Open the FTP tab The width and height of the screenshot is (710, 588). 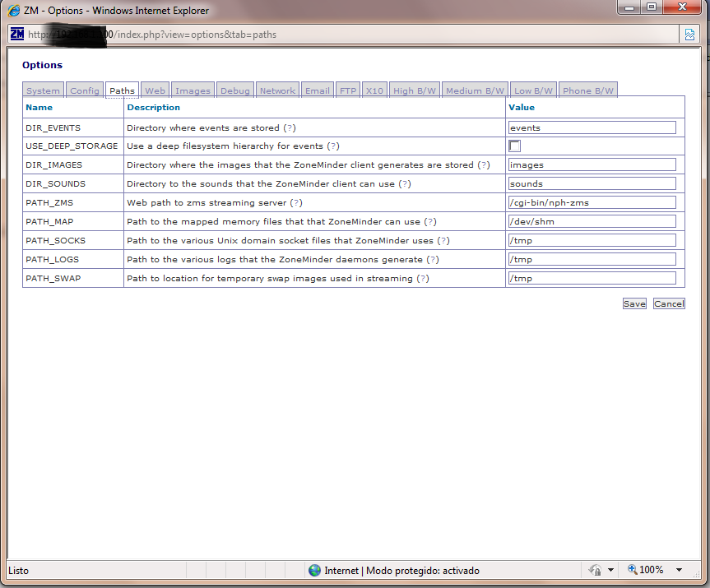click(348, 90)
